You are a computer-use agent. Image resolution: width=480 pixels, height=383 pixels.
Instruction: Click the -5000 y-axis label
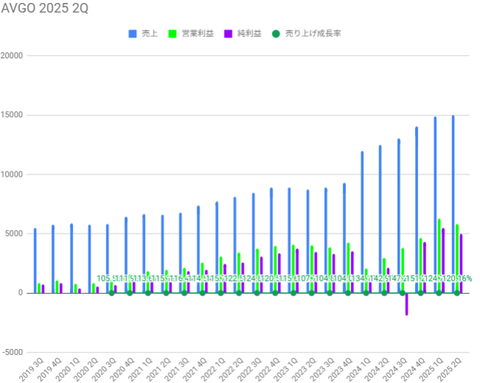pos(13,352)
